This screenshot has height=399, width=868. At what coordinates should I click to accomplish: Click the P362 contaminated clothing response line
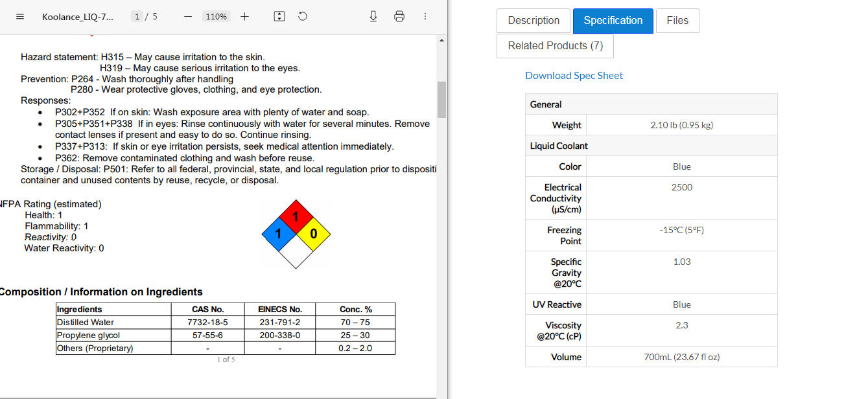pyautogui.click(x=185, y=158)
